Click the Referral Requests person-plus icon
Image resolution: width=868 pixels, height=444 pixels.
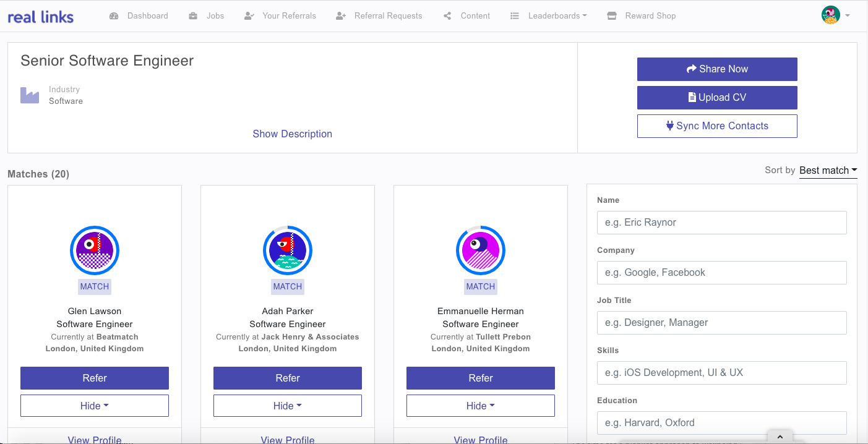coord(341,16)
